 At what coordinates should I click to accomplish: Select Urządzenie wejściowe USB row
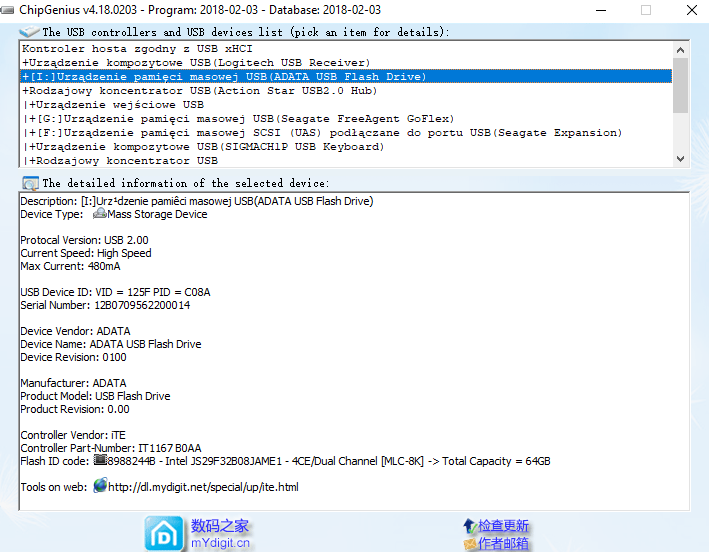tap(346, 104)
